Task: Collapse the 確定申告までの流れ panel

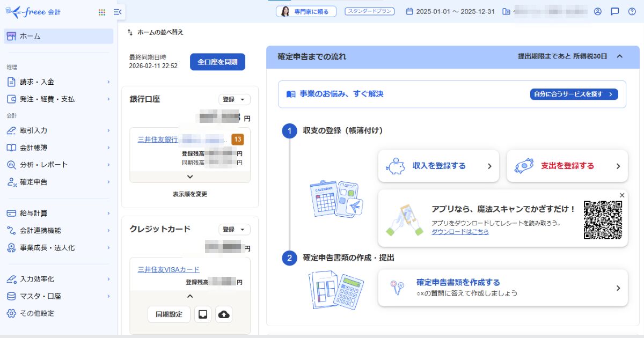Action: 619,56
